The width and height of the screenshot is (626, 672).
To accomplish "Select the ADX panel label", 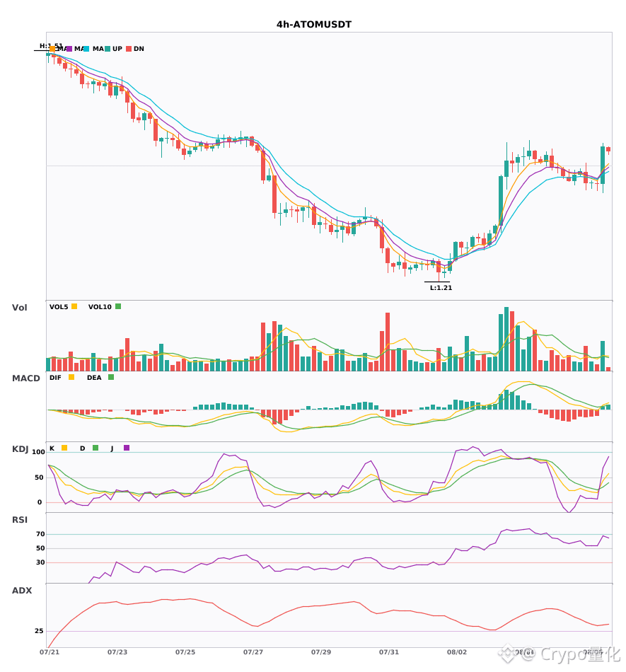I will click(22, 591).
